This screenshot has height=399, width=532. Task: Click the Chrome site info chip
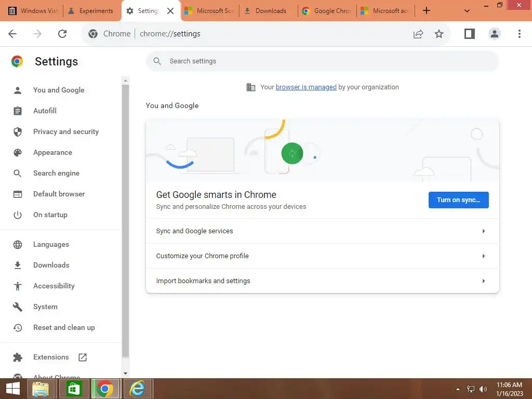(109, 34)
